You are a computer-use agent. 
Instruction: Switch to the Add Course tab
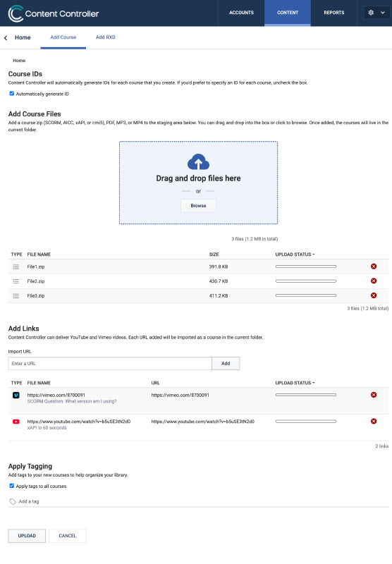[63, 37]
